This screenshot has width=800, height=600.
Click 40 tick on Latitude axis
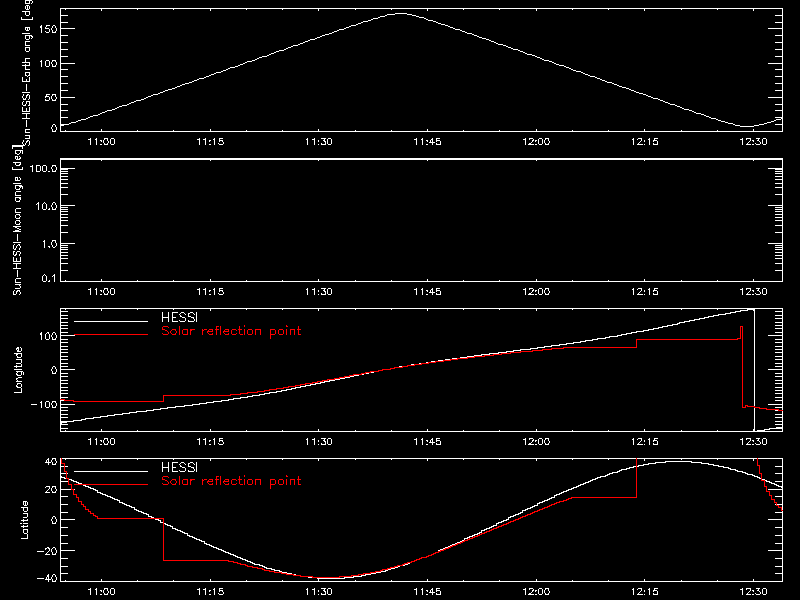(x=51, y=462)
